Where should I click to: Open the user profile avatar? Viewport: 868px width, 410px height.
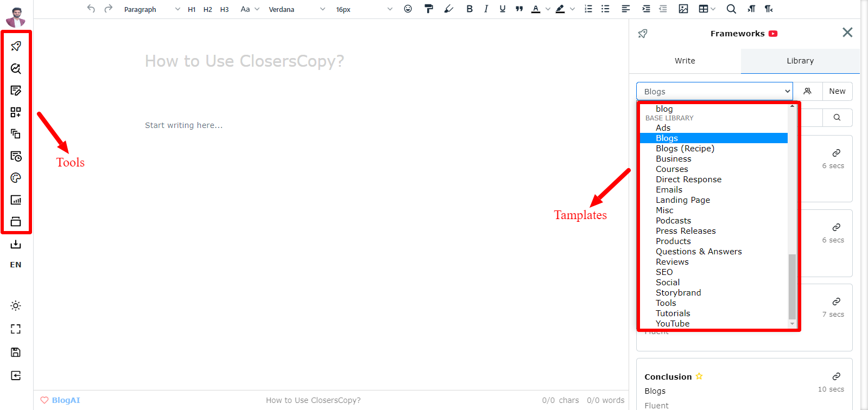pos(16,17)
